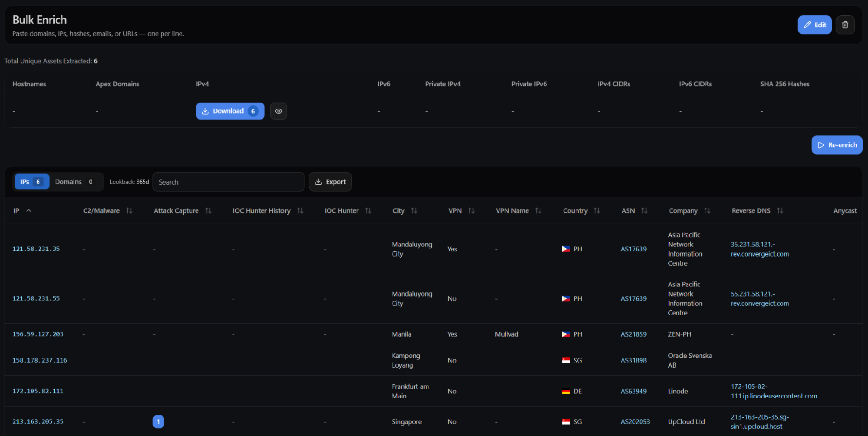The width and height of the screenshot is (868, 436).
Task: Click the Singapore city cell
Action: click(407, 422)
